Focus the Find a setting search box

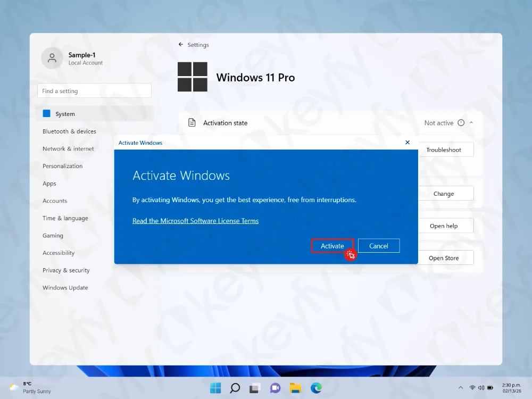pos(94,90)
